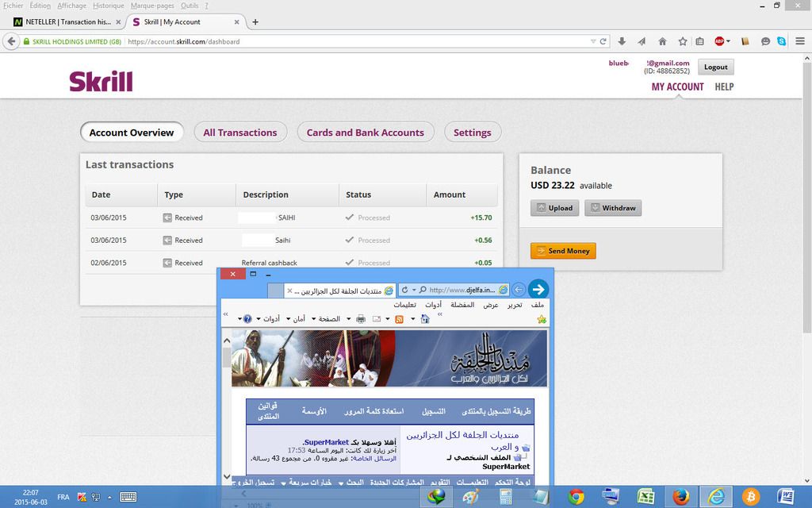Click the Withdraw button

click(x=613, y=208)
